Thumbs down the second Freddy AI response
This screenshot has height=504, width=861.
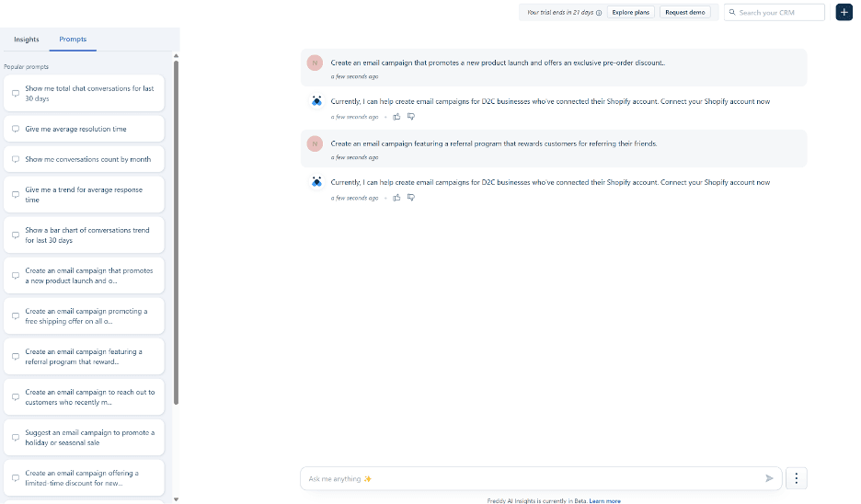click(x=411, y=198)
